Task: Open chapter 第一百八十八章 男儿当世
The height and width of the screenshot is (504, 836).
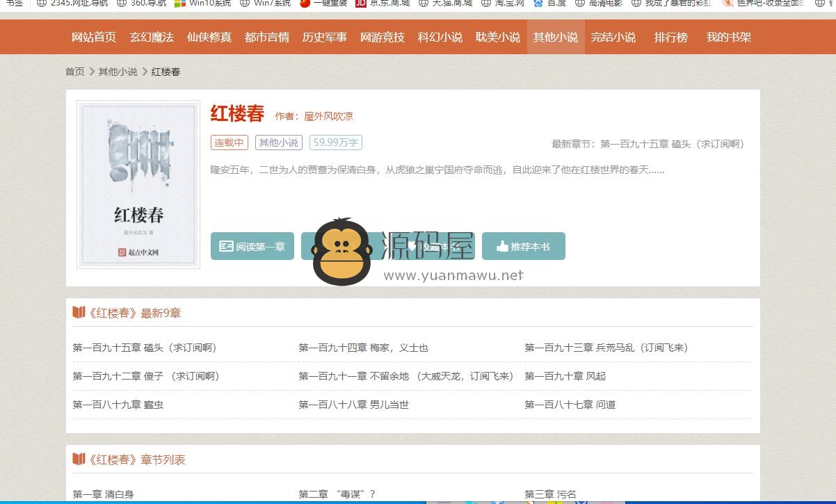Action: click(354, 405)
